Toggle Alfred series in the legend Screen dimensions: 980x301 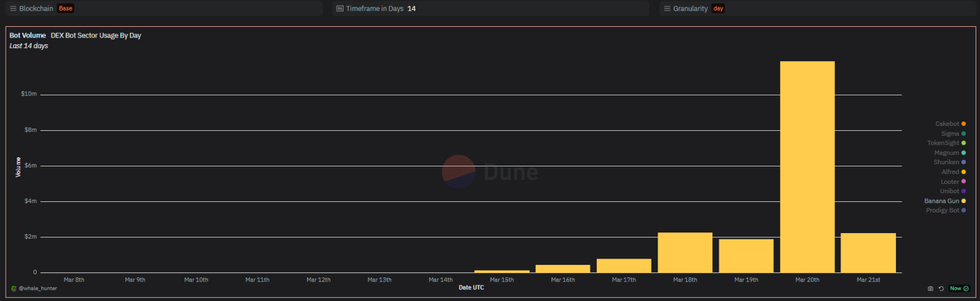coord(953,172)
